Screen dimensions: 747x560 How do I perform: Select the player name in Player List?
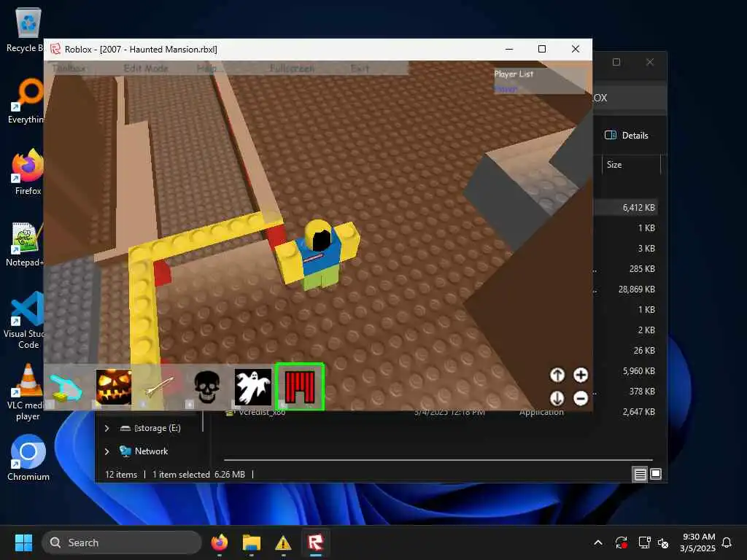click(x=506, y=88)
